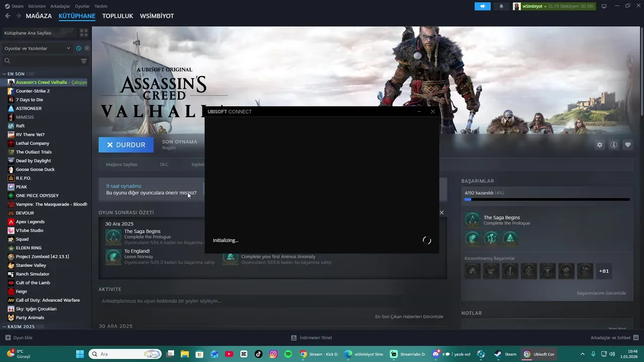Open the notifications bell

[501, 6]
